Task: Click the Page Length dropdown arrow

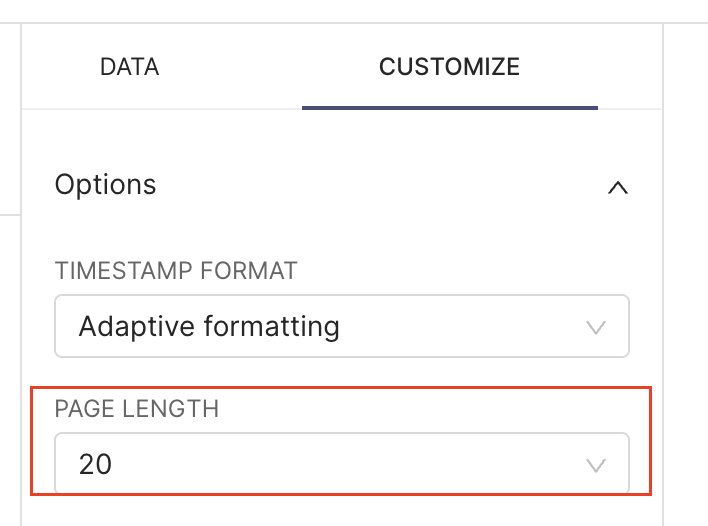Action: pyautogui.click(x=596, y=464)
